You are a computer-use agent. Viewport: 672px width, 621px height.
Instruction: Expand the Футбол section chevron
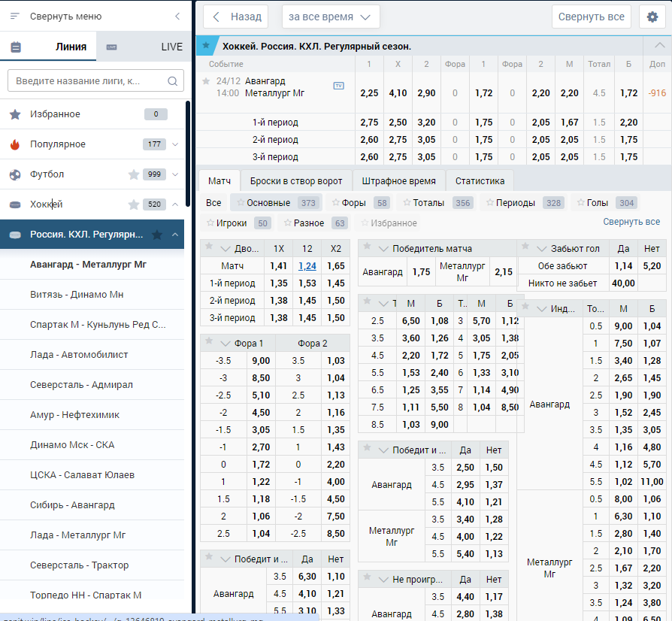click(175, 174)
